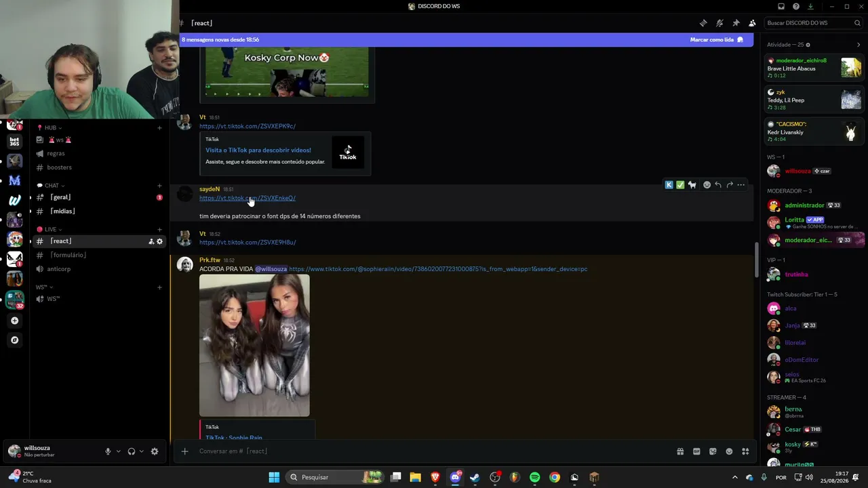Open input device options arrow beside microphone
Screen dimensions: 868x488
[x=118, y=451]
